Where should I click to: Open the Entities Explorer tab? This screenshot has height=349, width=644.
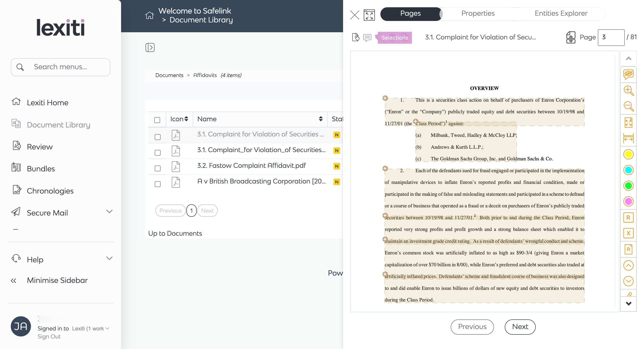(x=561, y=13)
